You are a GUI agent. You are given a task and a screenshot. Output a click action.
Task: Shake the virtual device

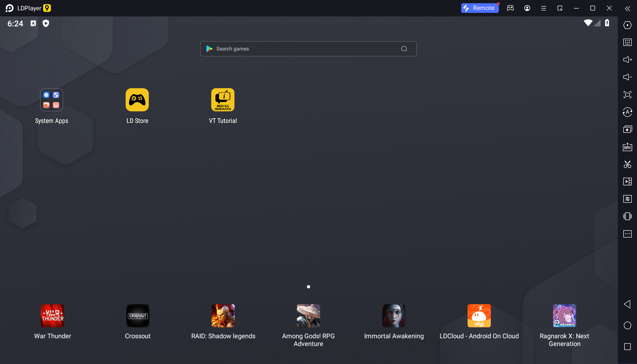click(628, 216)
